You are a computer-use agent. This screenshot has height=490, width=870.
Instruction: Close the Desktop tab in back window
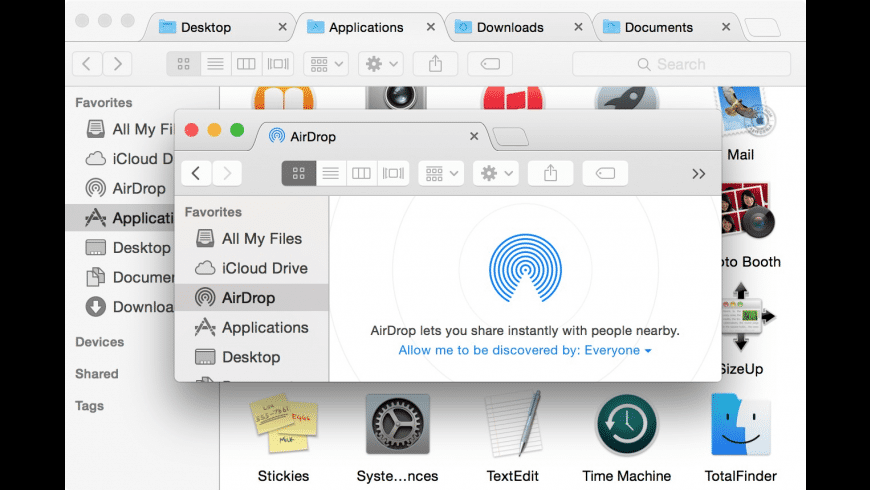pos(282,27)
